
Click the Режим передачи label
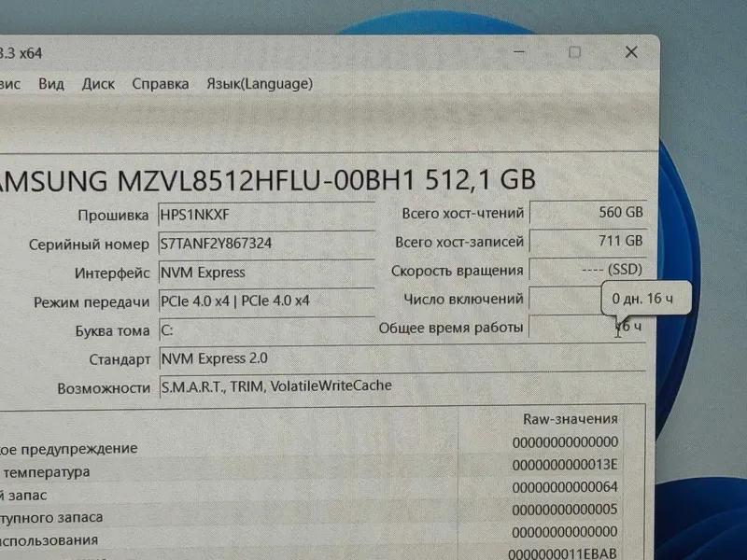[92, 302]
